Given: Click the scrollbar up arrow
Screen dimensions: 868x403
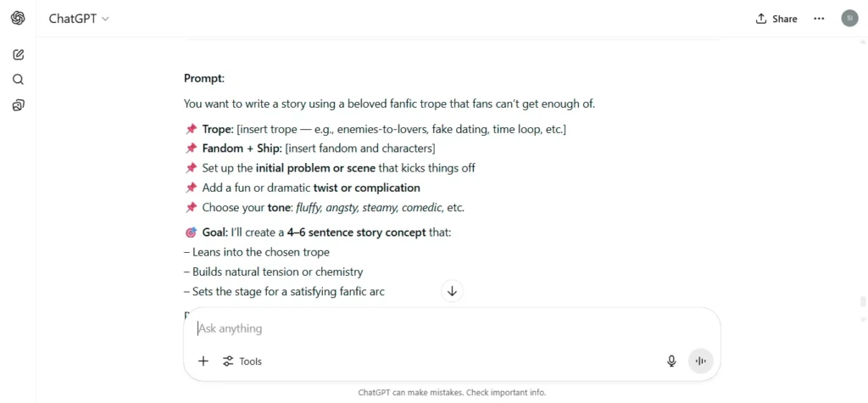Looking at the screenshot, I should [x=862, y=42].
